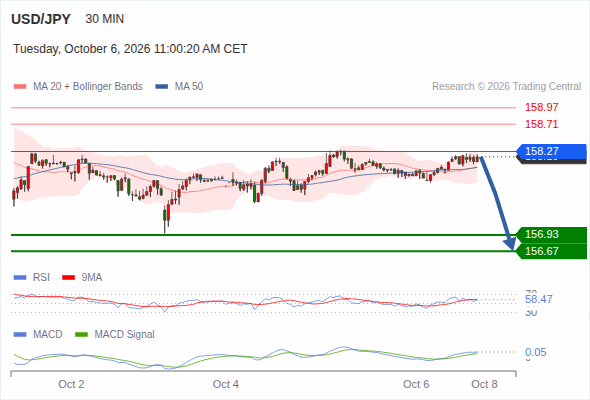Click the 9MA legend color swatch
Image resolution: width=590 pixels, height=400 pixels.
click(68, 278)
